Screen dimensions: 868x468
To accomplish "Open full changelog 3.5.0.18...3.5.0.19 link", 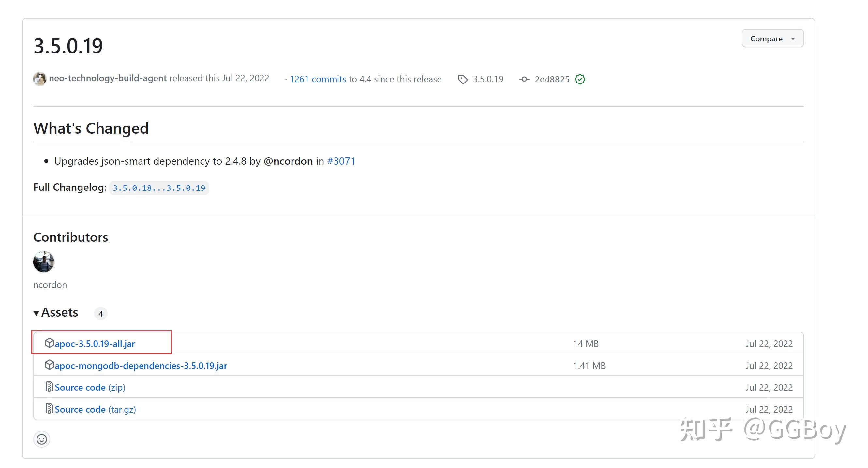I will pos(159,188).
